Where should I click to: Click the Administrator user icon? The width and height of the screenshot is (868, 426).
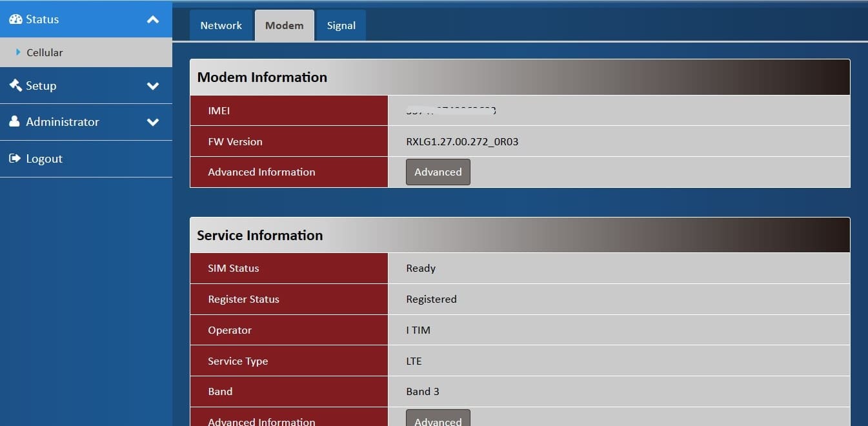point(15,122)
